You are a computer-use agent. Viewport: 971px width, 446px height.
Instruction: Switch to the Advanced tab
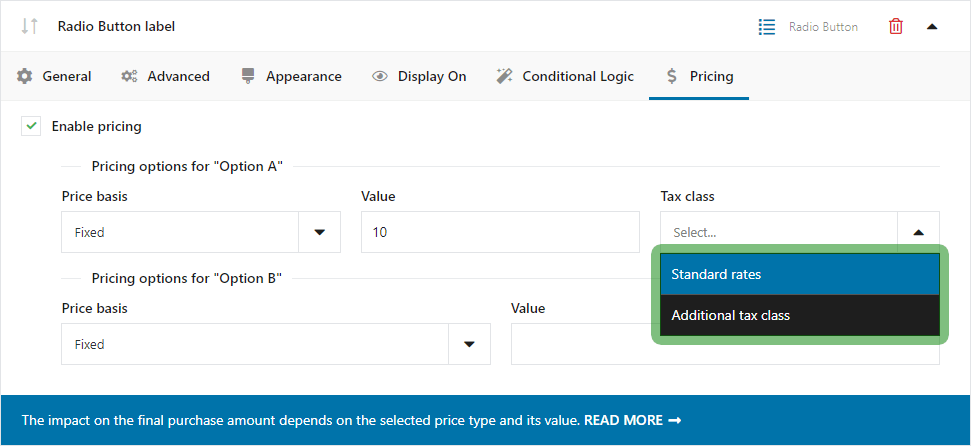coord(165,76)
